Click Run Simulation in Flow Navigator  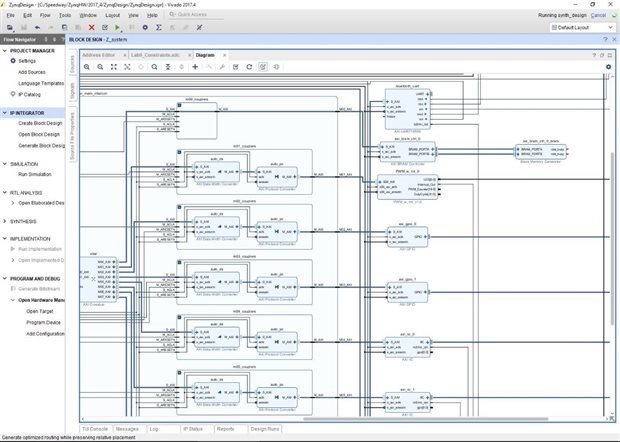[x=35, y=174]
